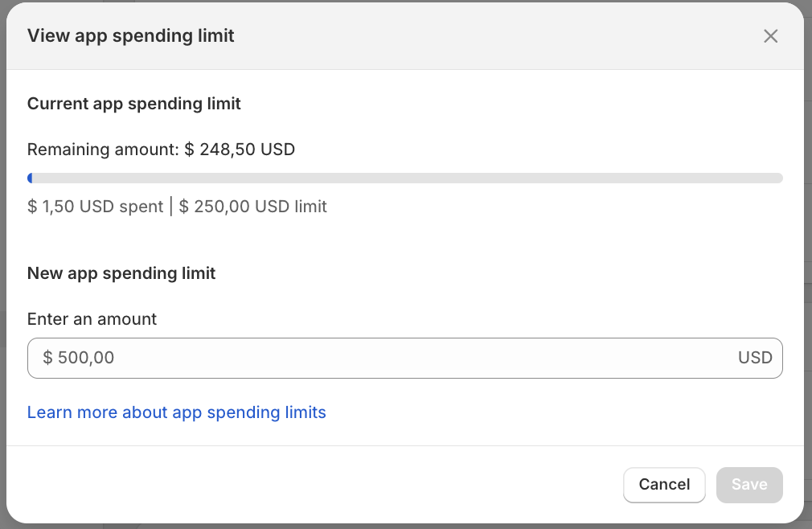Click the New app spending limit heading
The height and width of the screenshot is (529, 812).
(121, 273)
